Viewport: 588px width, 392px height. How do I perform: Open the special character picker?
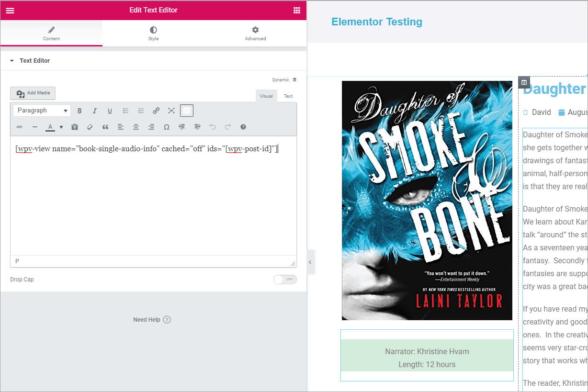[166, 127]
